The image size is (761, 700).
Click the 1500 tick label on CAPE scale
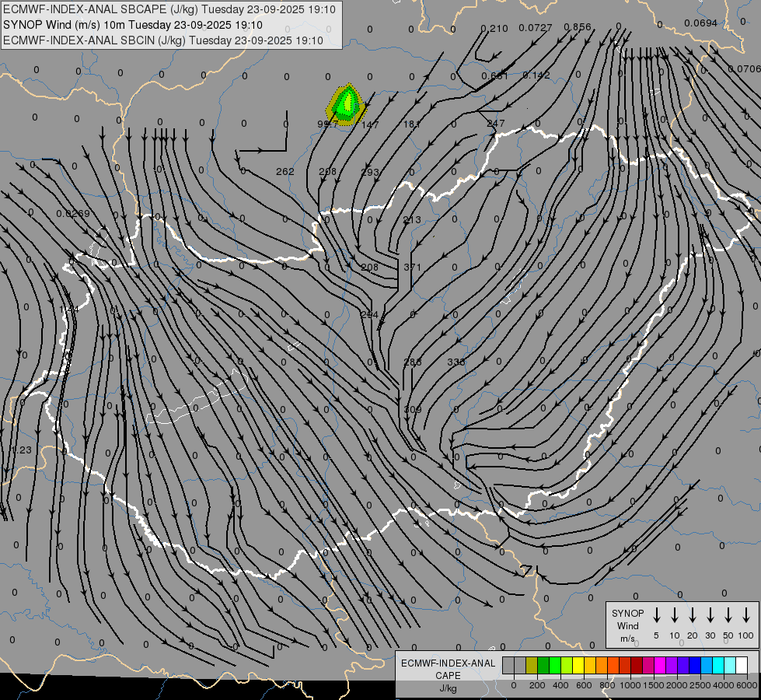click(x=654, y=685)
